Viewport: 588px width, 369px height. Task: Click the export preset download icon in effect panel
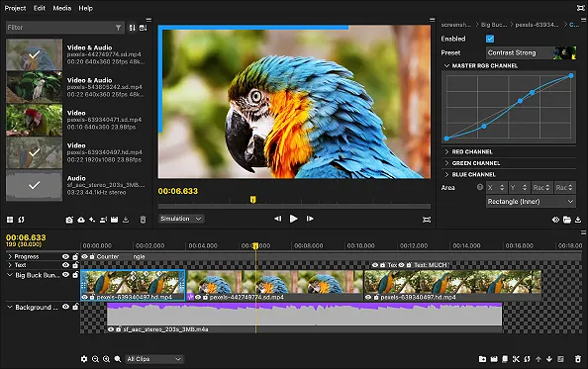click(578, 220)
